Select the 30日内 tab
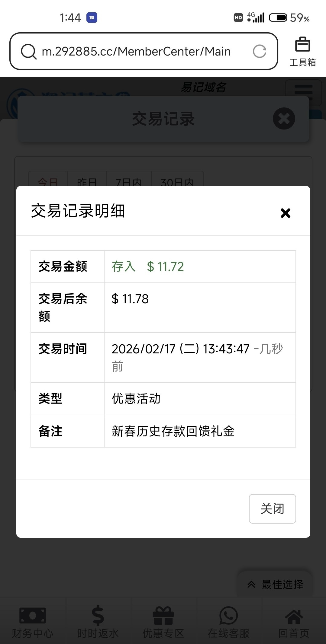Screen dimensions: 326x644 pyautogui.click(x=177, y=180)
